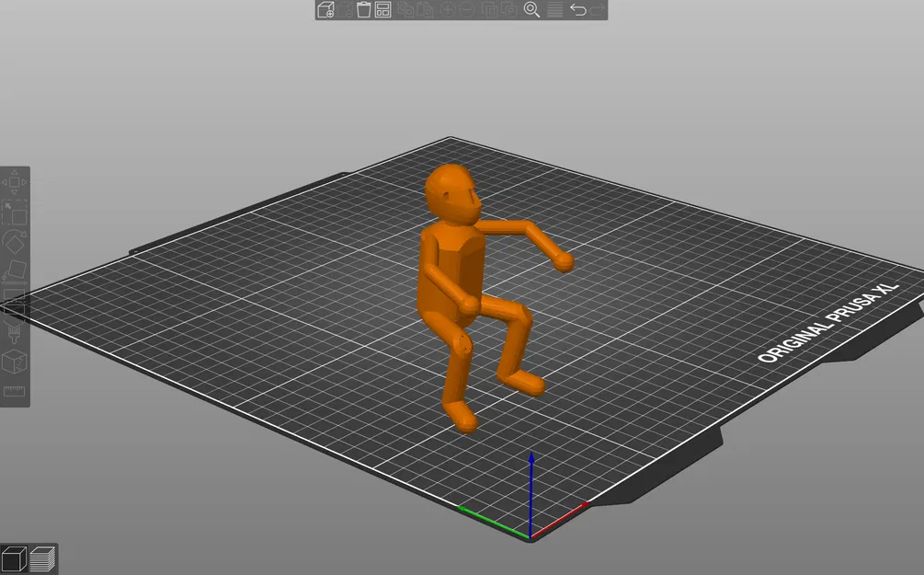Click the Redo arrow
The image size is (924, 575).
597,9
